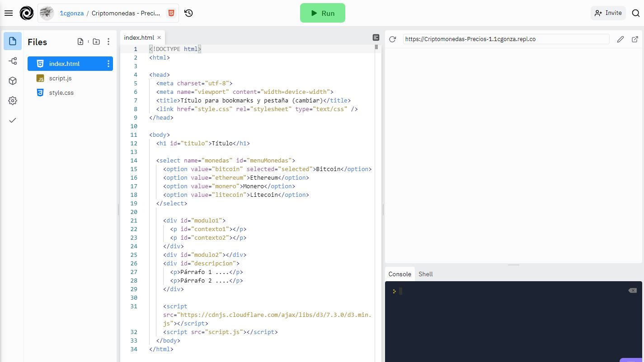Click the menuMonedas select tag line

[226, 160]
